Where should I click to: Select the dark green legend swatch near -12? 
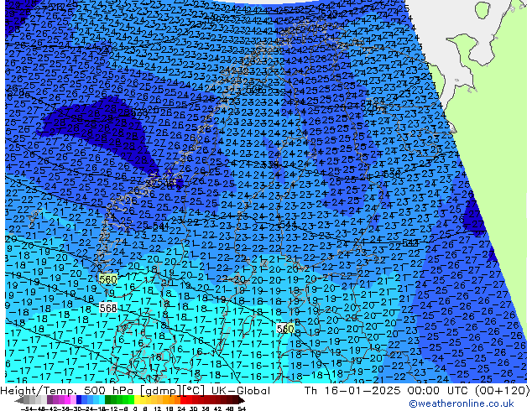click(x=107, y=400)
